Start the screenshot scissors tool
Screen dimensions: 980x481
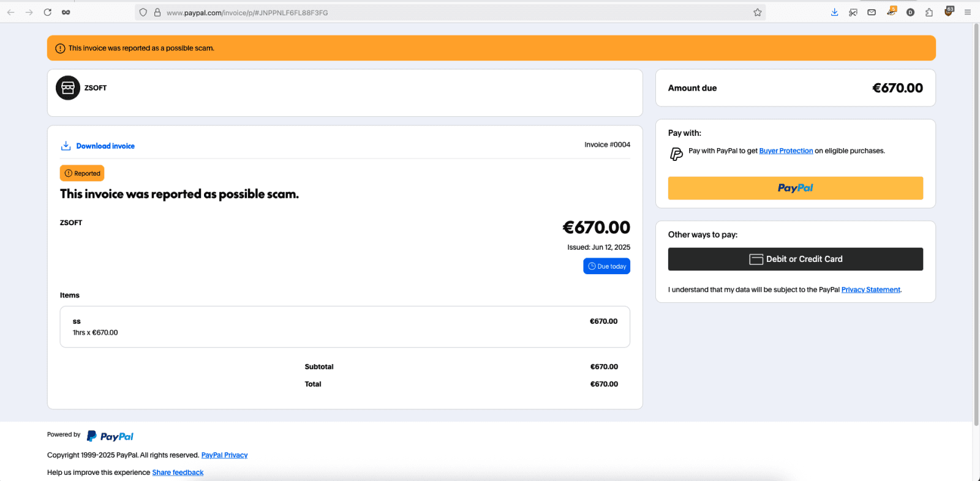point(853,12)
